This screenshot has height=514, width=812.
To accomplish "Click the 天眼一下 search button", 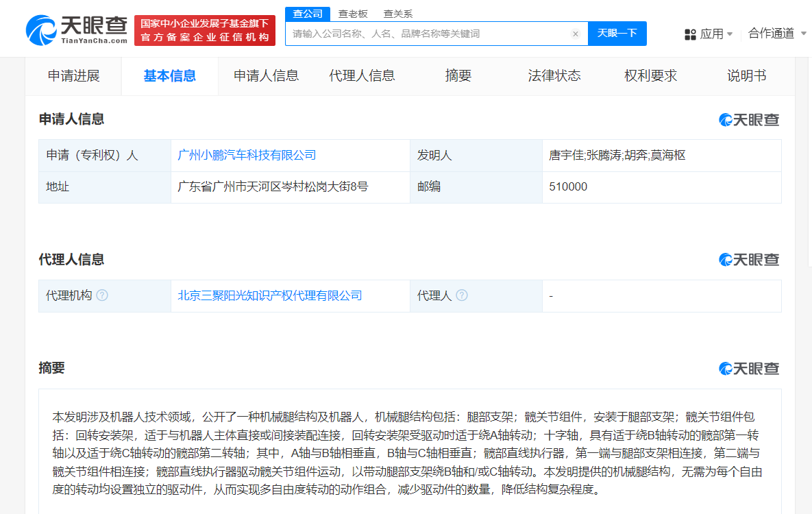I will [x=616, y=33].
